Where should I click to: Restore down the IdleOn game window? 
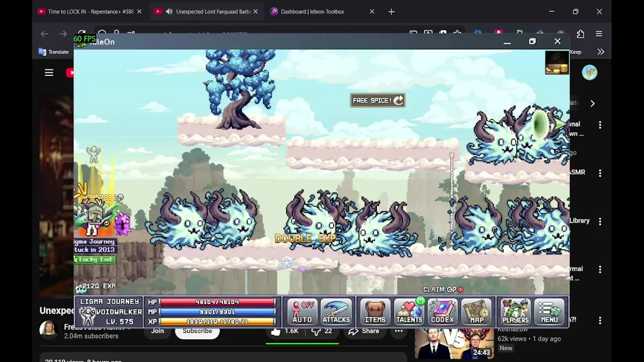point(532,42)
